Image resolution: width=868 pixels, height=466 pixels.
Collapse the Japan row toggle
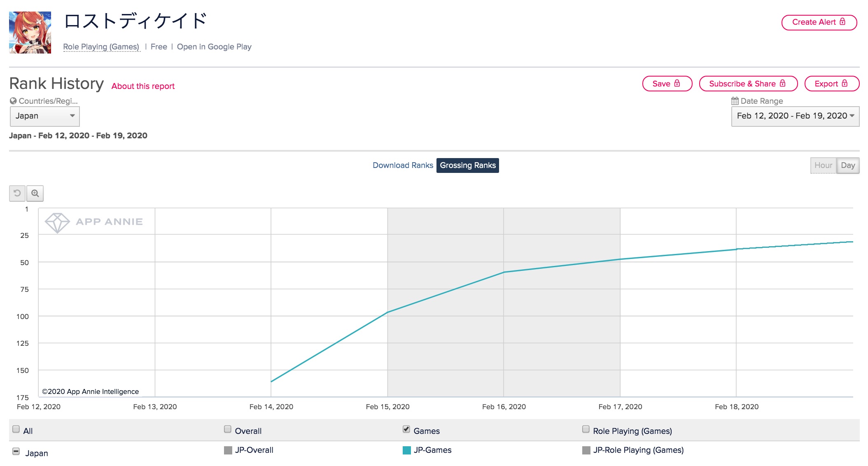coord(16,451)
